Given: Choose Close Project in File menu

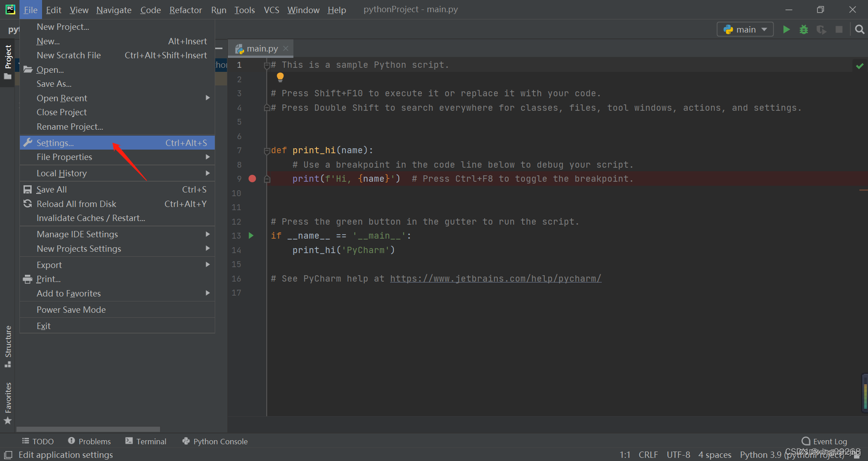Looking at the screenshot, I should [x=117, y=112].
